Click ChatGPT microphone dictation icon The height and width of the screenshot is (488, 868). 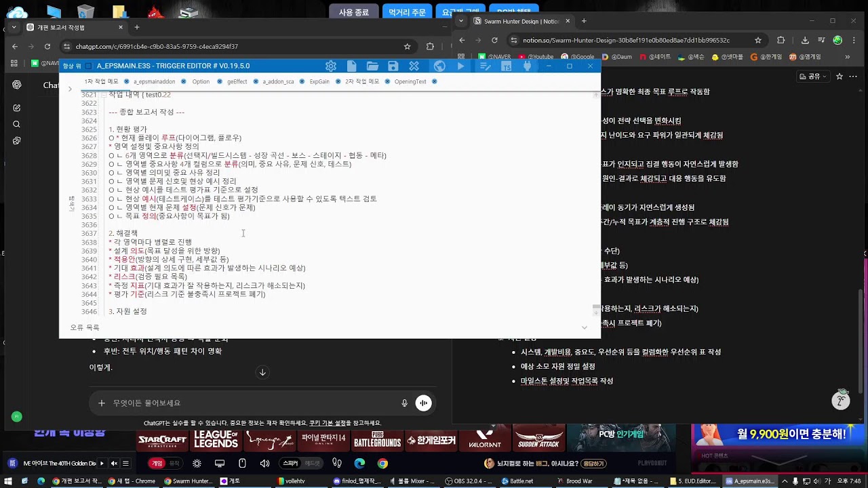[405, 403]
